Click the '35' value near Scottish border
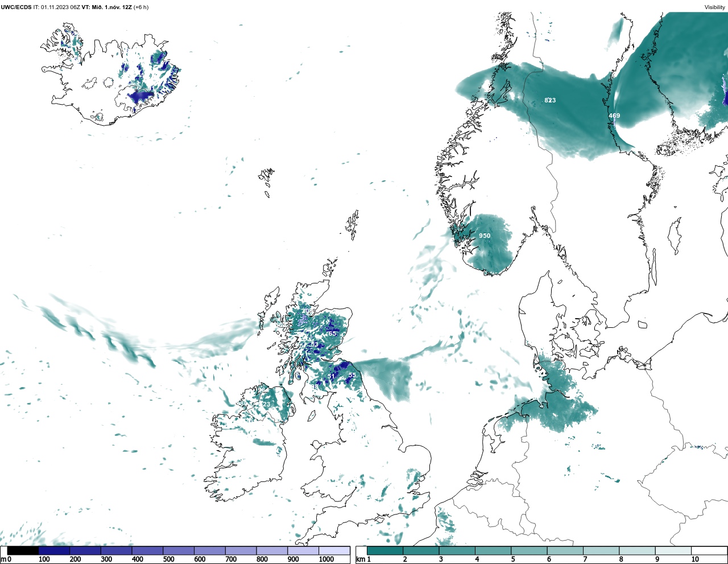The image size is (728, 564). 352,375
